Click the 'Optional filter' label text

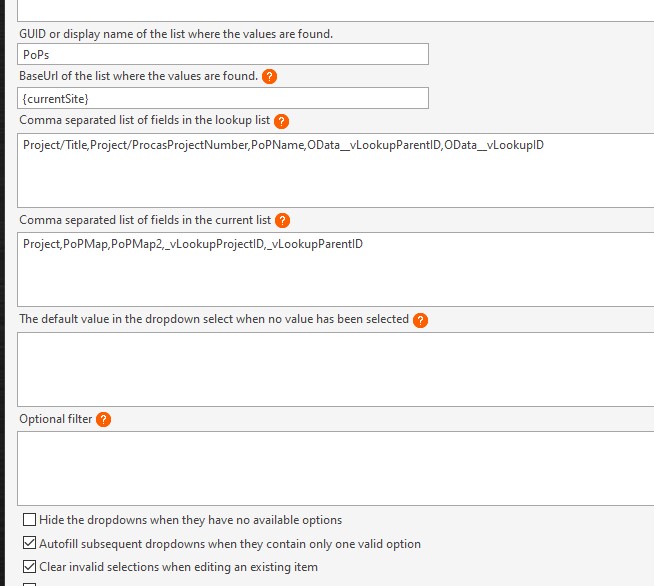[x=55, y=419]
